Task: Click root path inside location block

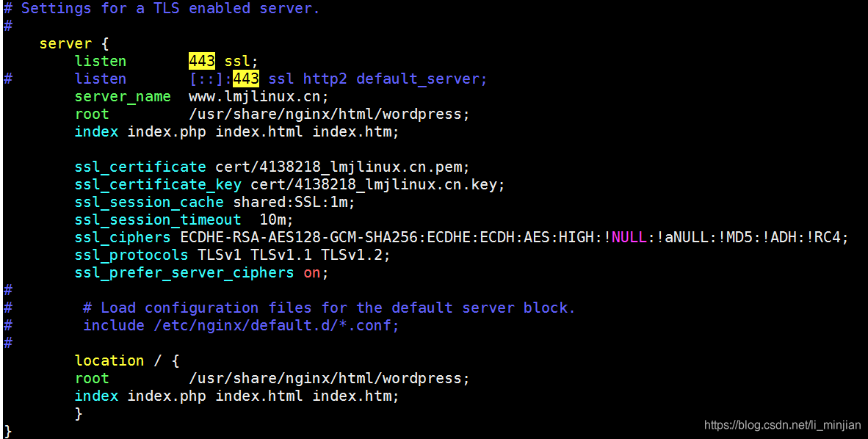Action: [x=329, y=379]
